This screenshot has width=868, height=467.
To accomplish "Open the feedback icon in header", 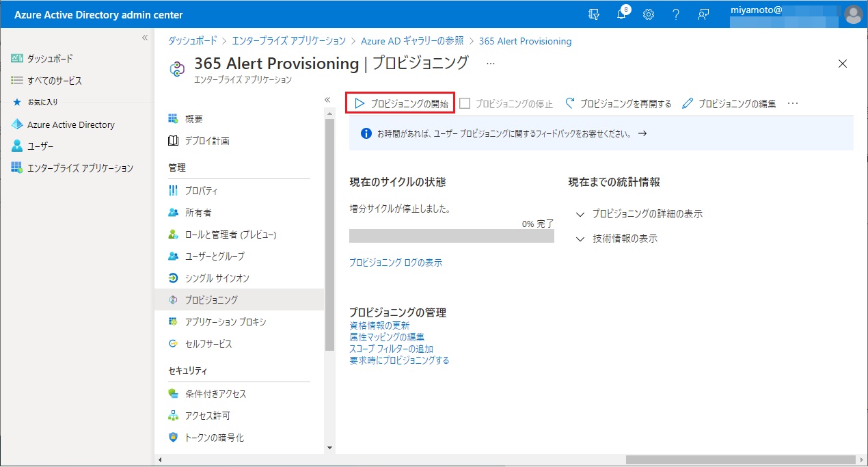I will [703, 14].
